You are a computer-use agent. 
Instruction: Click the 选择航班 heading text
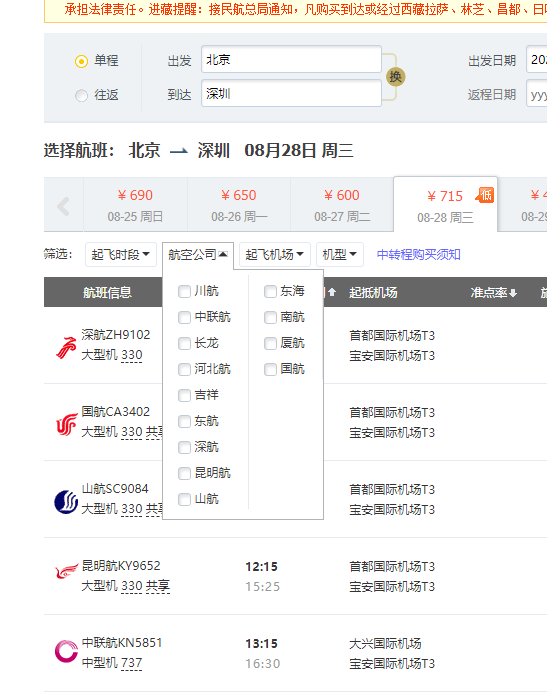[x=79, y=150]
